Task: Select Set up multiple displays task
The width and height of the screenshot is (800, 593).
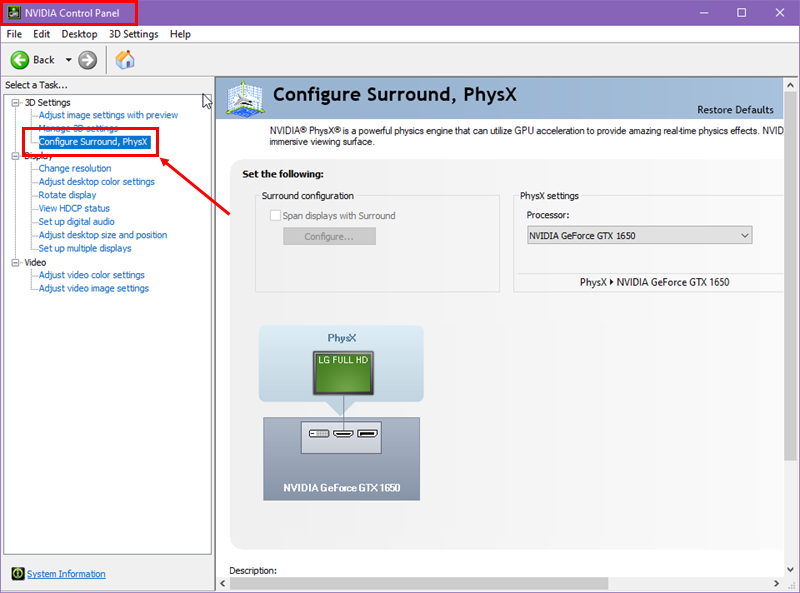Action: (85, 248)
